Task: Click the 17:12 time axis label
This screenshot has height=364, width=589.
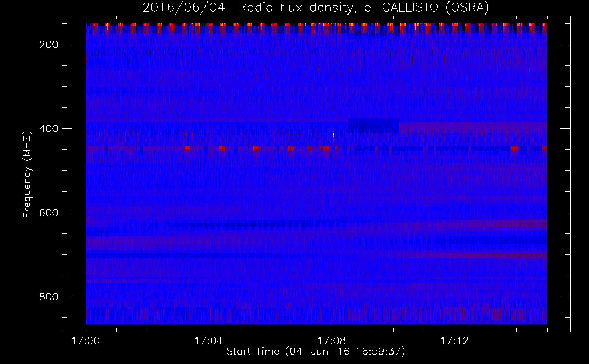Action: coord(455,341)
